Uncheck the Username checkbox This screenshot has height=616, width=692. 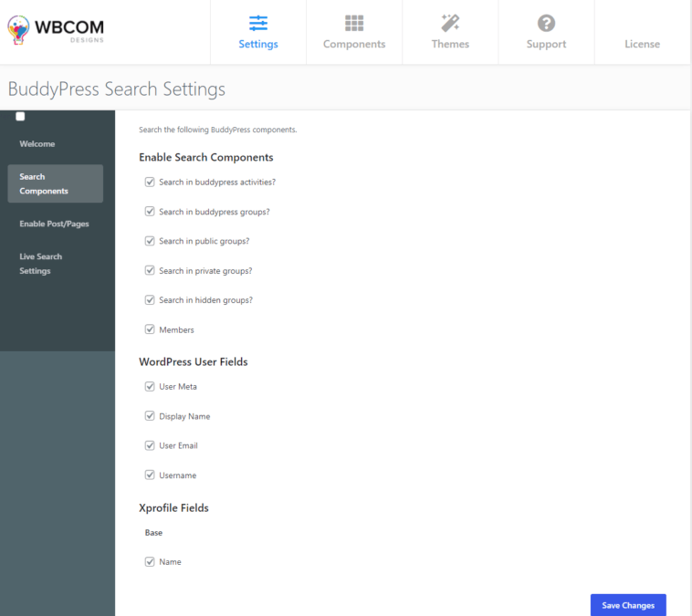(x=150, y=475)
